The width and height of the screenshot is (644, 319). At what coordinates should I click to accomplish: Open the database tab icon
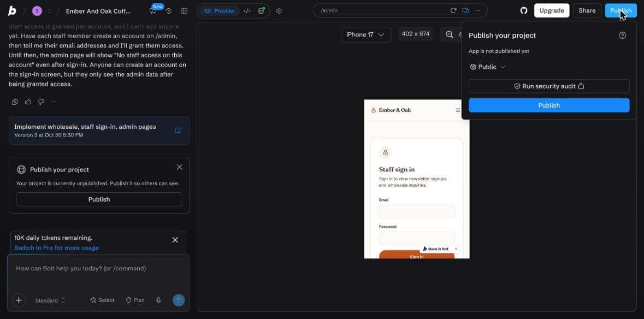point(261,11)
